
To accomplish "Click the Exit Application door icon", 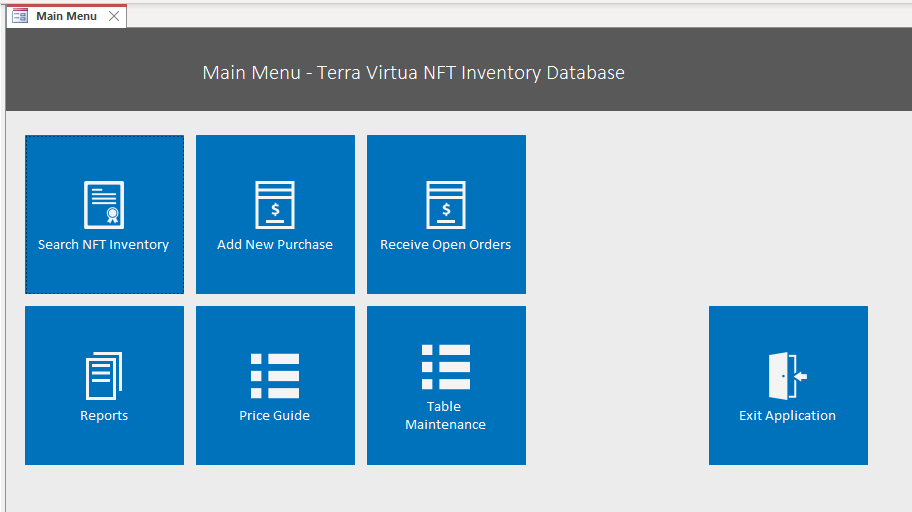I will pos(788,376).
